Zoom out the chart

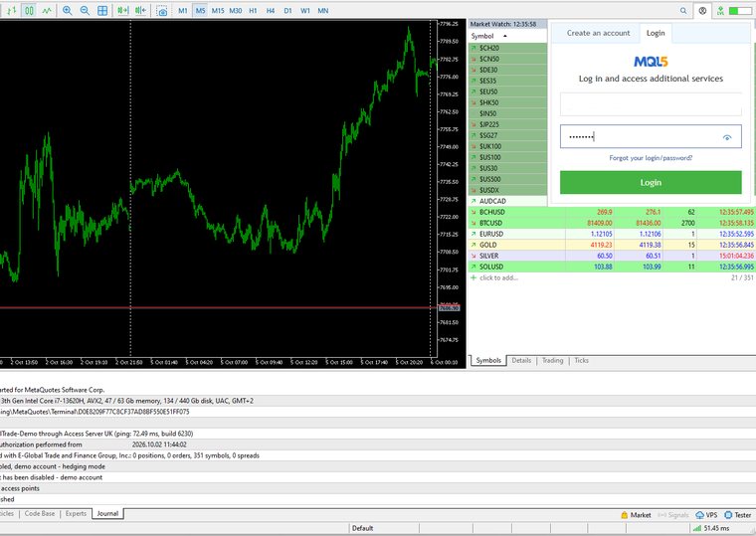tap(85, 10)
